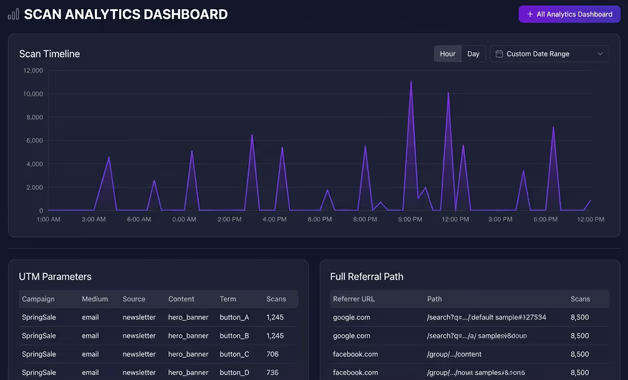
Task: Click SpringSale in the button_C row
Action: [39, 354]
